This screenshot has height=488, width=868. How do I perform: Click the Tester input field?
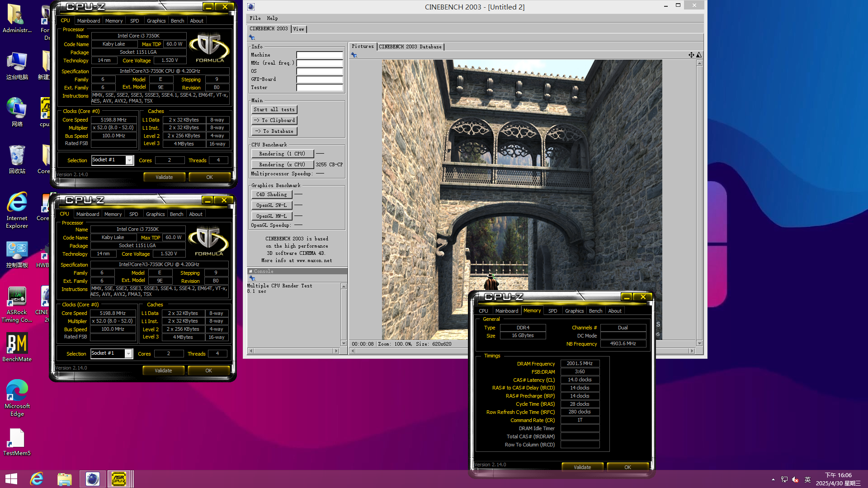click(320, 88)
